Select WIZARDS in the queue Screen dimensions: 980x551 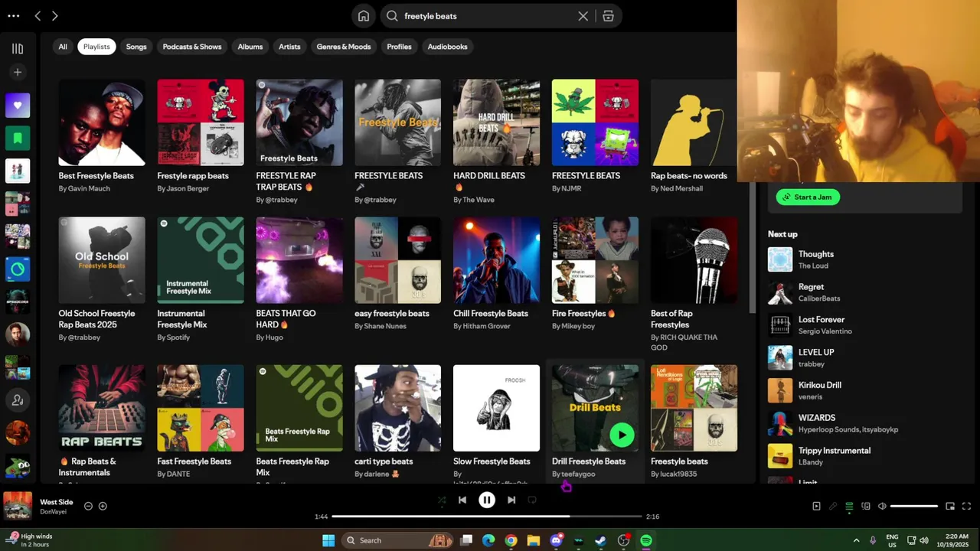[x=864, y=423]
